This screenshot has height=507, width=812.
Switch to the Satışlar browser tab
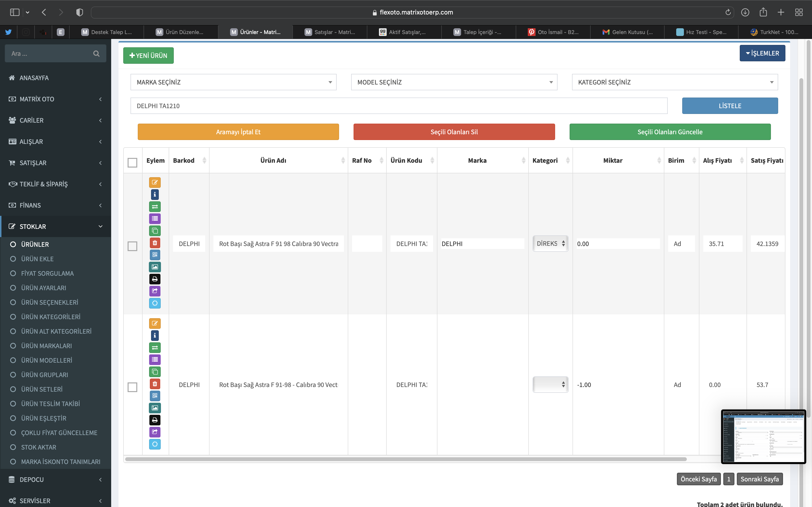tap(330, 32)
